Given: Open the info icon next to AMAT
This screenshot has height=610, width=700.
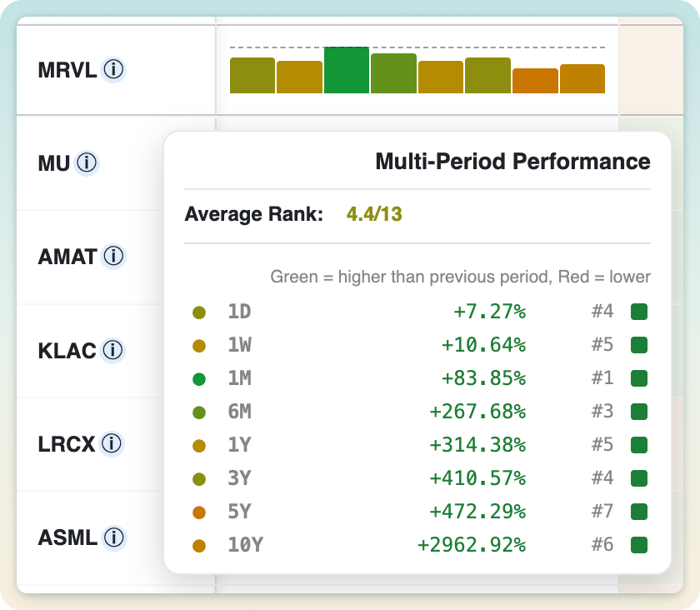Looking at the screenshot, I should tap(113, 257).
